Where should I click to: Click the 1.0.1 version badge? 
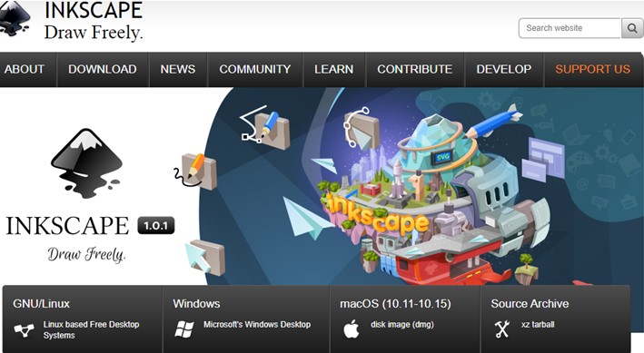(156, 225)
